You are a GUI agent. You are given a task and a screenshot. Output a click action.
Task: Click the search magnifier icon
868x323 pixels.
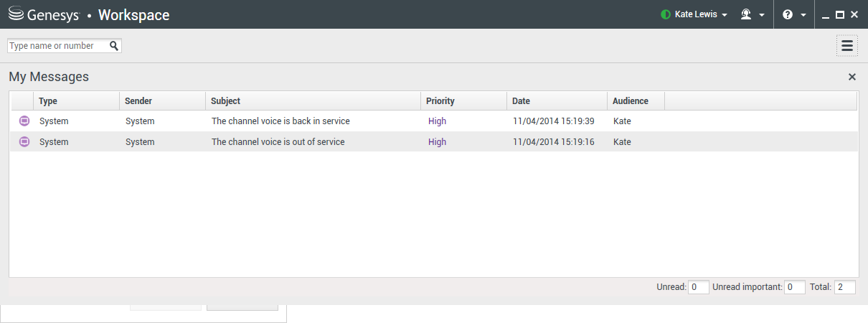(113, 46)
